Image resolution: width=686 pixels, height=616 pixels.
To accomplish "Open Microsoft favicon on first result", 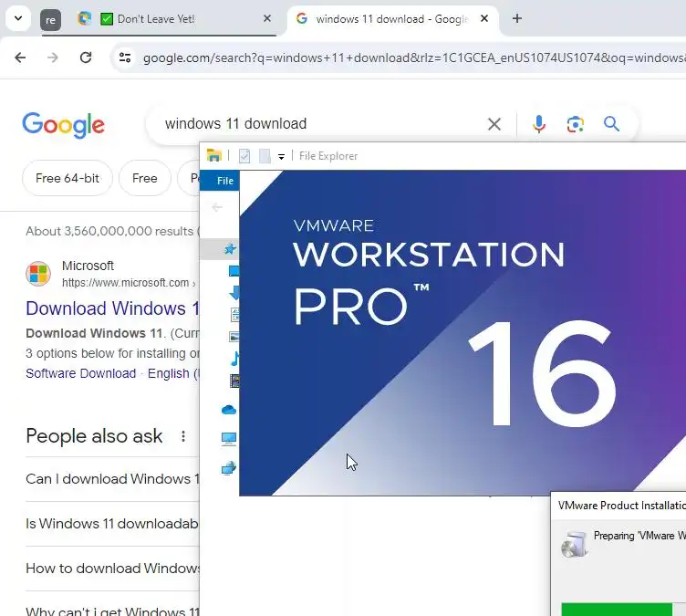I will click(x=38, y=274).
